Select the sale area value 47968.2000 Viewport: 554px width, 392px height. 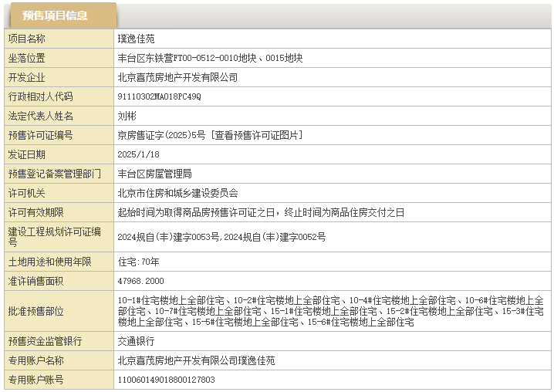140,281
